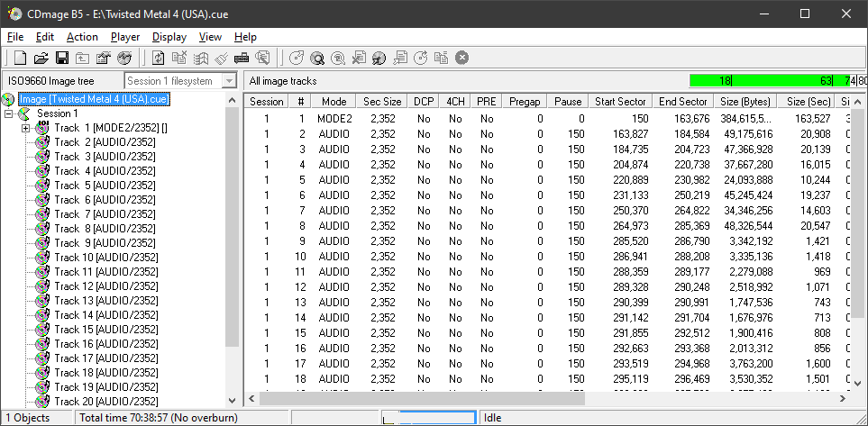This screenshot has height=426, width=868.
Task: Collapse the Session 1 tree node
Action: click(9, 113)
